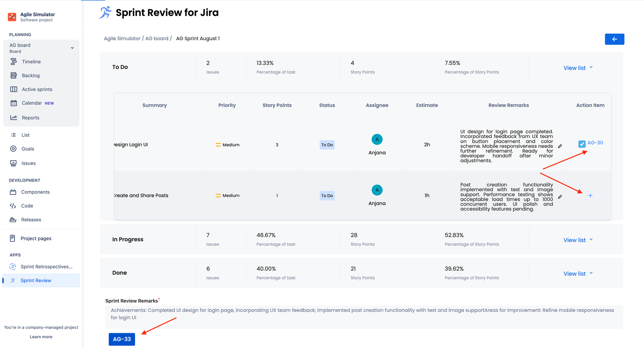Edit remarks pencil for Design Login UI
644x349 pixels.
point(560,146)
